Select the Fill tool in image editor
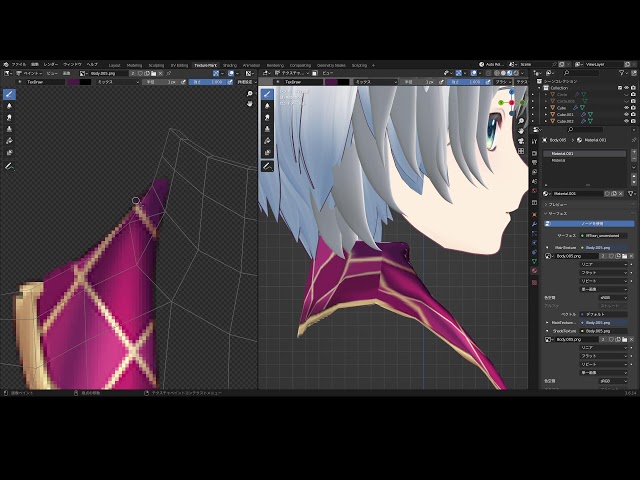 pyautogui.click(x=9, y=141)
